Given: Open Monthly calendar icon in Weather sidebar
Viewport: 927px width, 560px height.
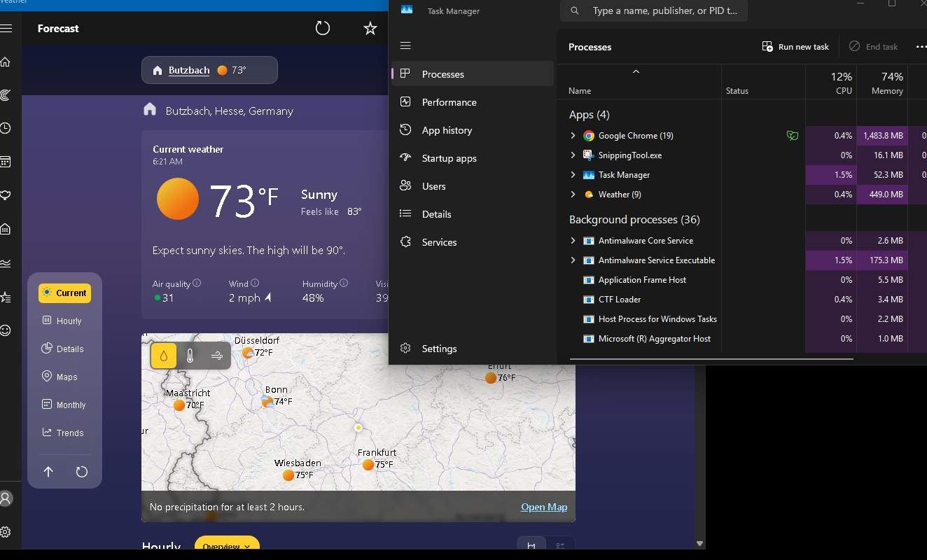Looking at the screenshot, I should [x=5, y=162].
